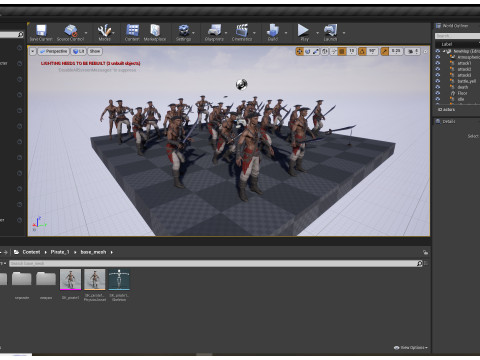
Task: Toggle visibility of attack3 actor
Action: point(438,75)
